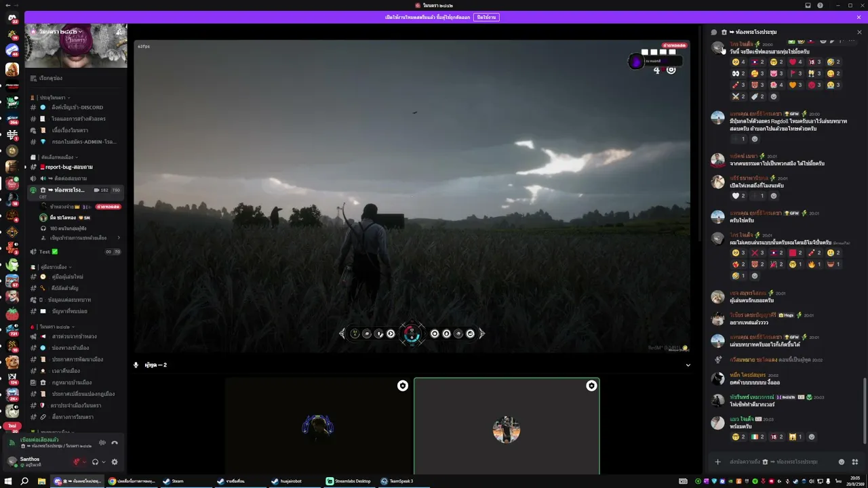Open Discord user settings gear
Viewport: 868px width, 488px height.
click(x=115, y=462)
